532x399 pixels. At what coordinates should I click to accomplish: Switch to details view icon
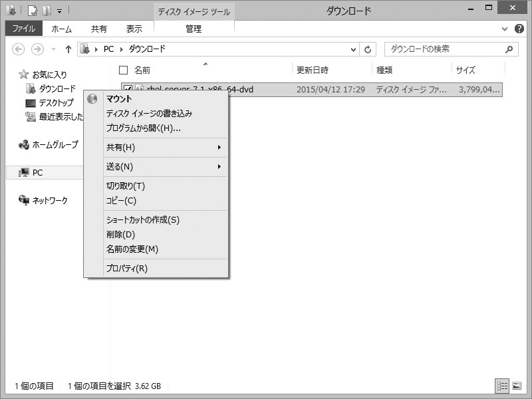(x=502, y=386)
